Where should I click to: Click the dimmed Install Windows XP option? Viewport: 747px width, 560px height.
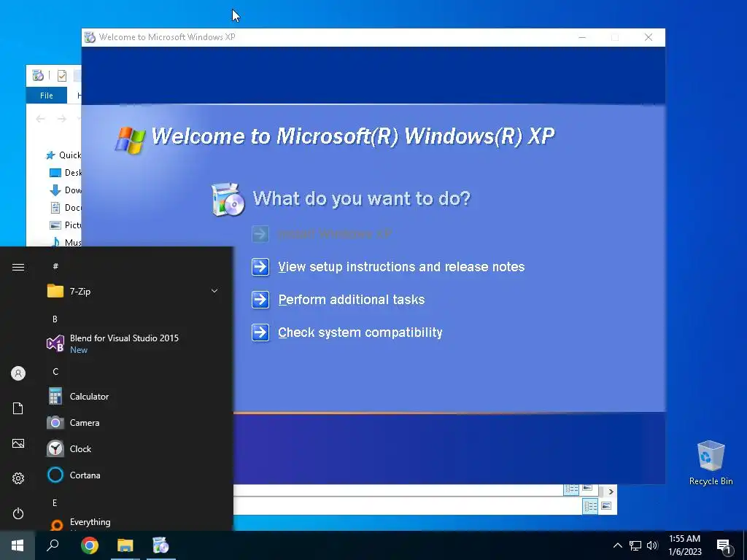pyautogui.click(x=334, y=234)
